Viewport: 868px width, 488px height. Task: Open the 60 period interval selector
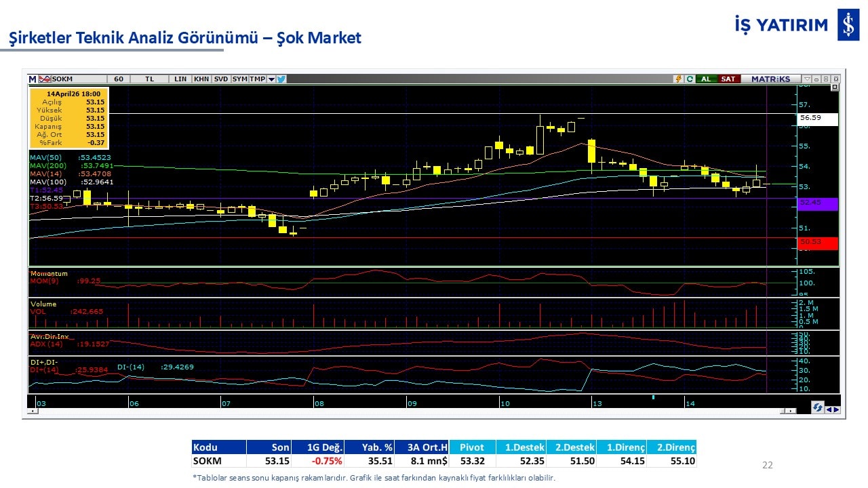119,79
